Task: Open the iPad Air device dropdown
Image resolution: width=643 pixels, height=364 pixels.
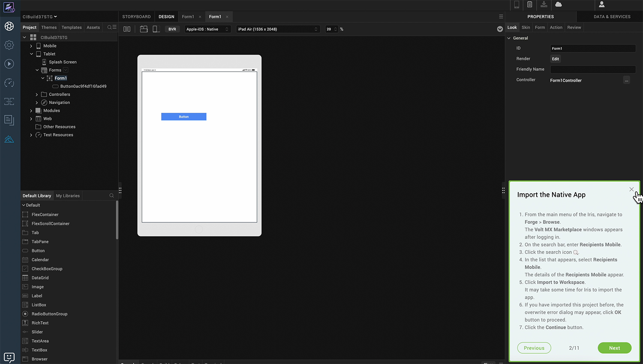Action: click(x=277, y=29)
